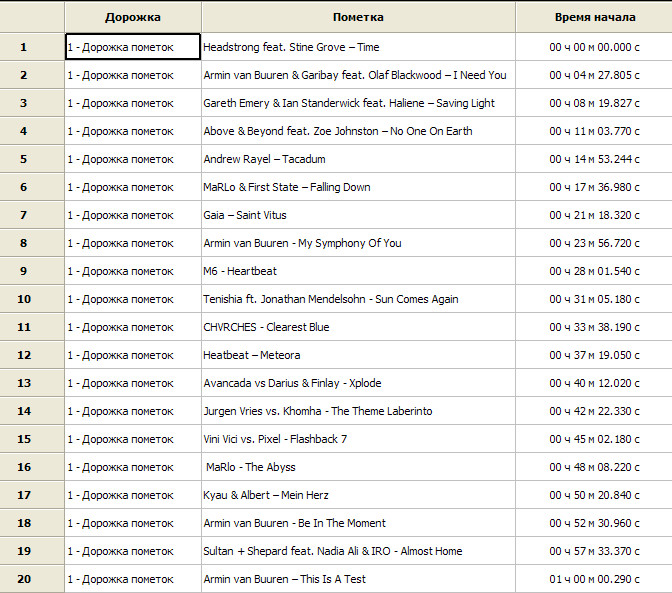This screenshot has height=593, width=672.
Task: Click start time 00 ч 21 м 18.320 с
Action: (594, 215)
